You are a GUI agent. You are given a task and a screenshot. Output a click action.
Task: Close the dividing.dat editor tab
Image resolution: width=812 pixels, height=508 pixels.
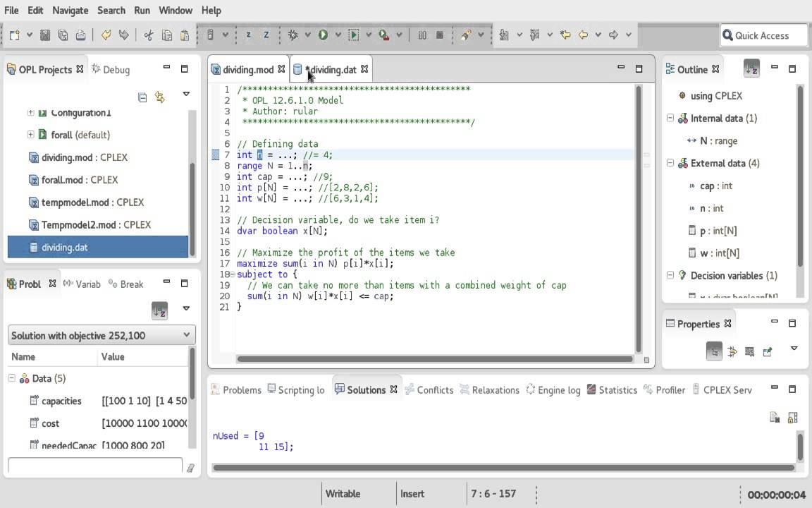(x=364, y=69)
